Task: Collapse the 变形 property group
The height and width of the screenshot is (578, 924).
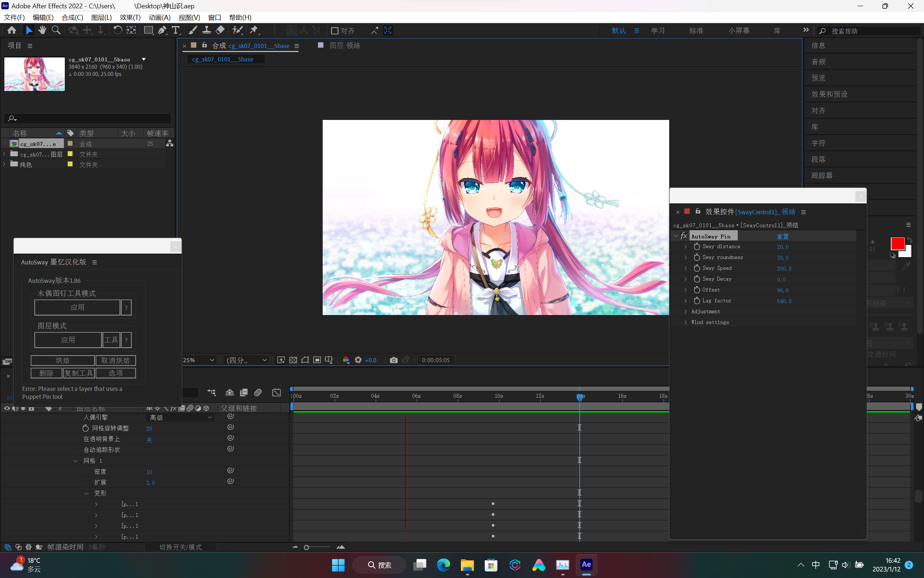Action: coord(86,493)
